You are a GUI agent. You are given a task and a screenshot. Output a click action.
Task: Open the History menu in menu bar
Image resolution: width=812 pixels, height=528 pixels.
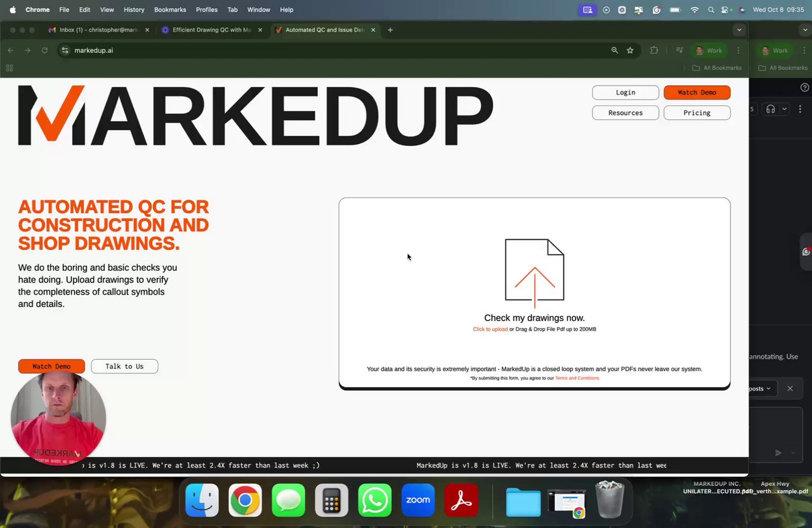(x=134, y=10)
